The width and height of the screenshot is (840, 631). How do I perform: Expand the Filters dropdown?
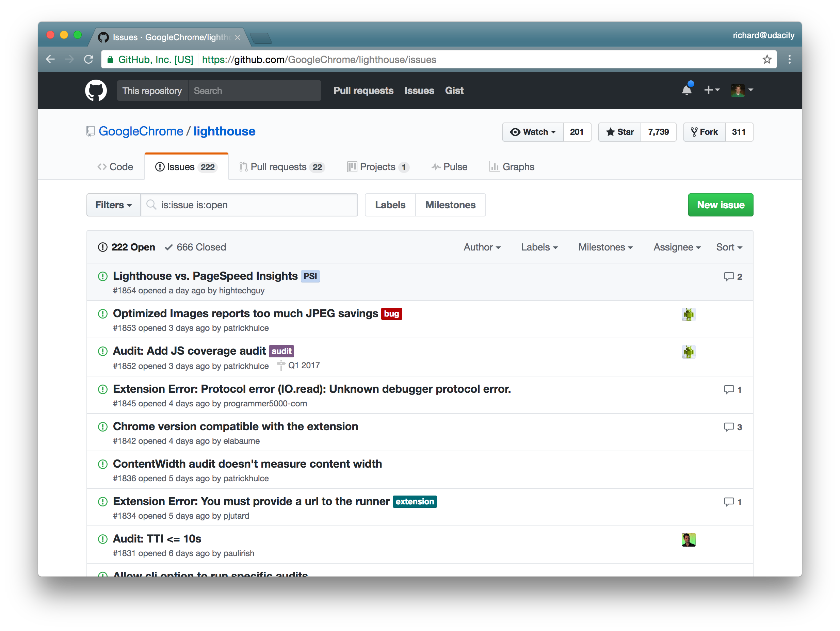tap(113, 205)
